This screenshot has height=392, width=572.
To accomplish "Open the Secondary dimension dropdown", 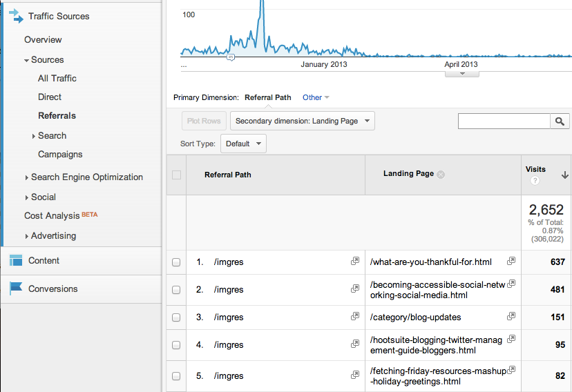I will [303, 121].
